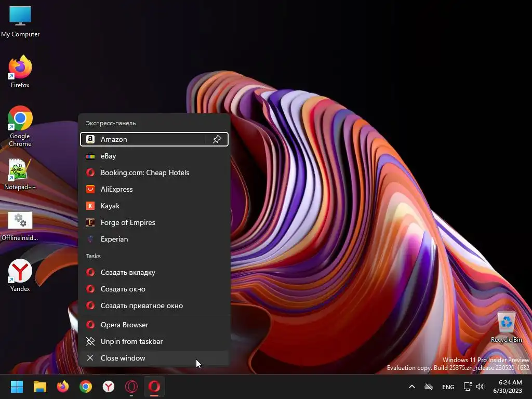Select the My Computer desktop icon
Screen dimensions: 532x399
click(x=20, y=22)
